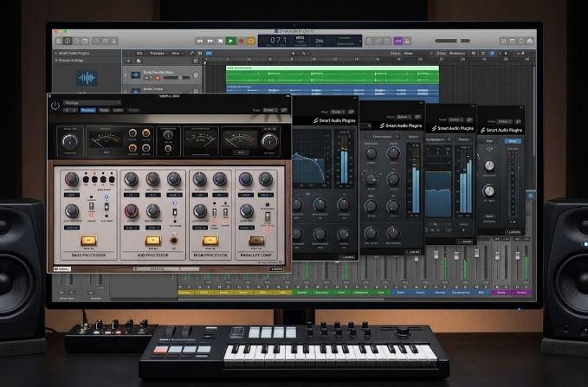Open the Edit menu in the tracks area
Viewport: 588px width, 387px height.
tap(139, 54)
